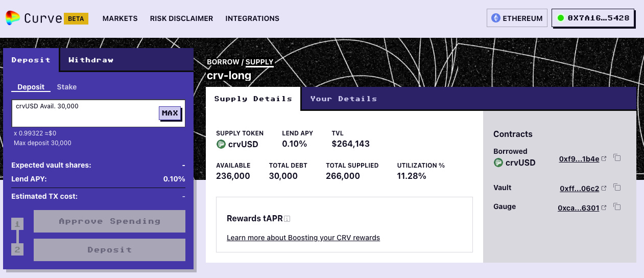This screenshot has height=278, width=644.
Task: Click the Approve Spending button
Action: pyautogui.click(x=109, y=221)
